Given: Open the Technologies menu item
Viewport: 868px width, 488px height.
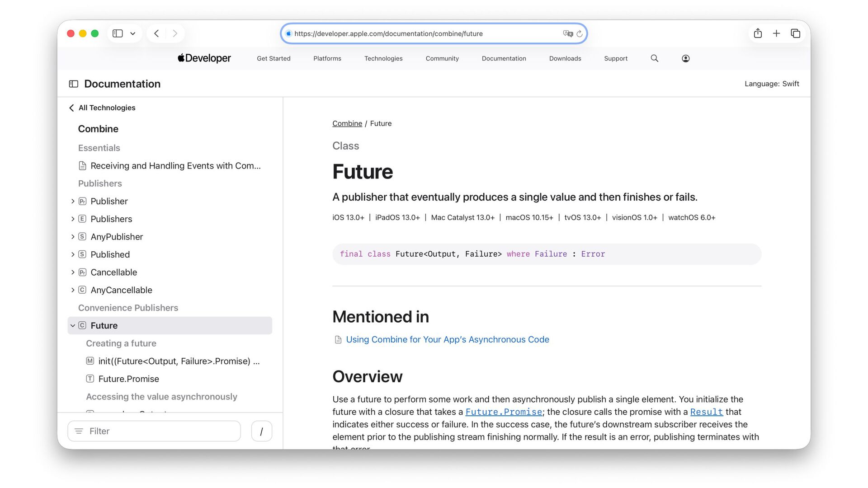Looking at the screenshot, I should 383,58.
